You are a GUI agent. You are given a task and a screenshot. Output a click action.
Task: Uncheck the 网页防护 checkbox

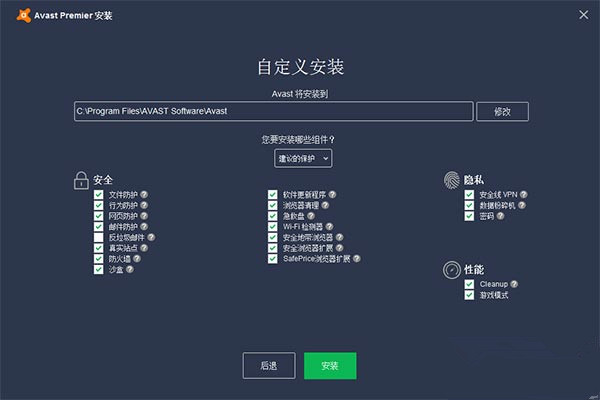(99, 216)
